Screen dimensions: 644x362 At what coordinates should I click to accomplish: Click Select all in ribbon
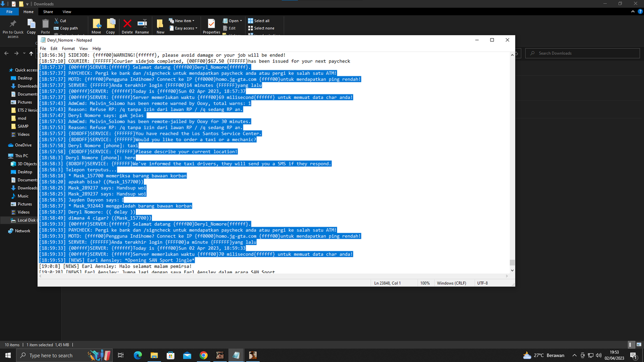pyautogui.click(x=258, y=21)
